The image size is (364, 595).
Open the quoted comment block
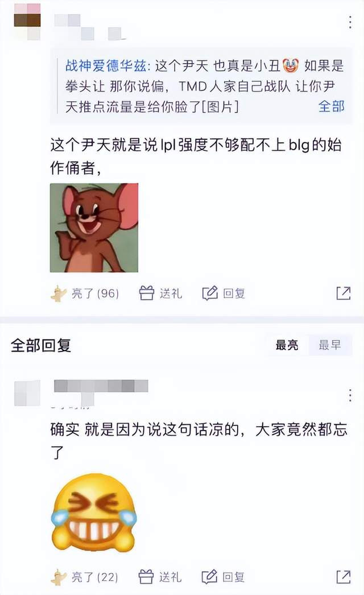coord(201,86)
